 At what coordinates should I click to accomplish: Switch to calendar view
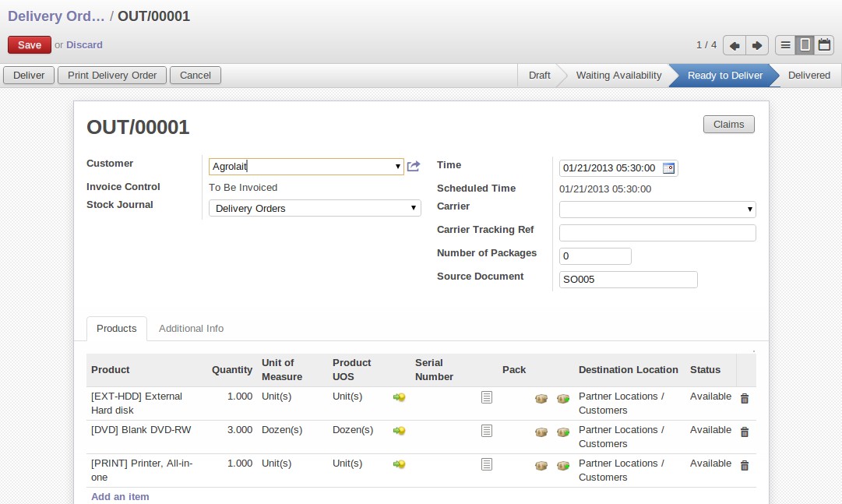(824, 45)
